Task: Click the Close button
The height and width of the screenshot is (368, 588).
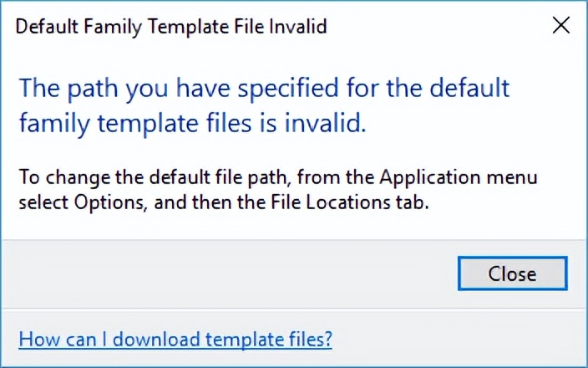Action: [x=512, y=273]
